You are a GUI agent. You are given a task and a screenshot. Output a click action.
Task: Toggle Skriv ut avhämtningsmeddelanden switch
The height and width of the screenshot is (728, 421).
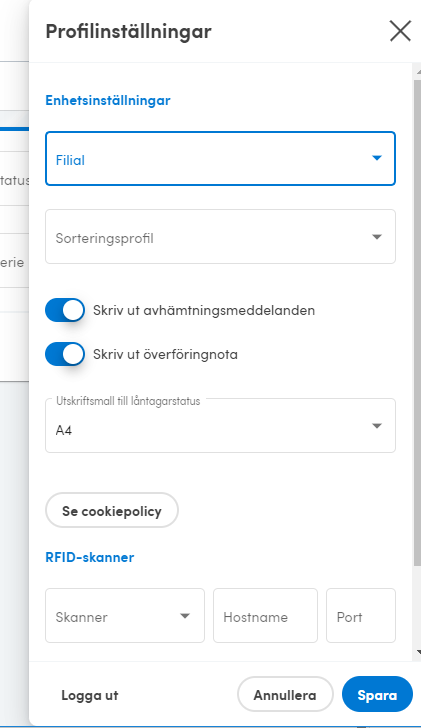pos(65,310)
